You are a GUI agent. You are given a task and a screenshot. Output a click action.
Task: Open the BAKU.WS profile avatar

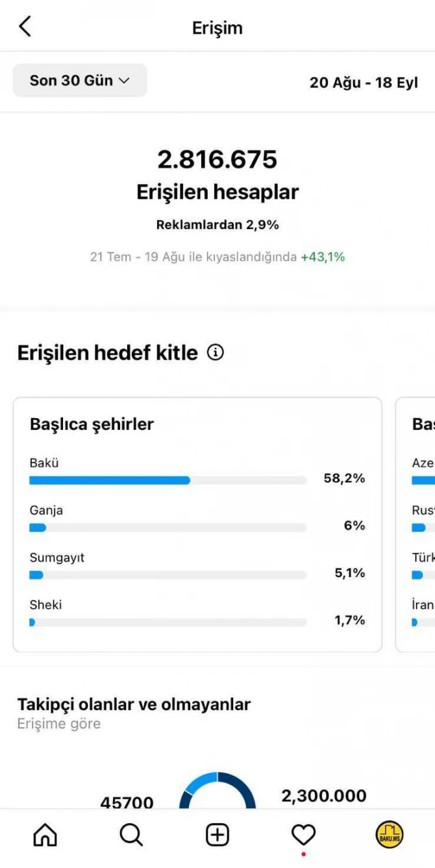click(x=389, y=835)
